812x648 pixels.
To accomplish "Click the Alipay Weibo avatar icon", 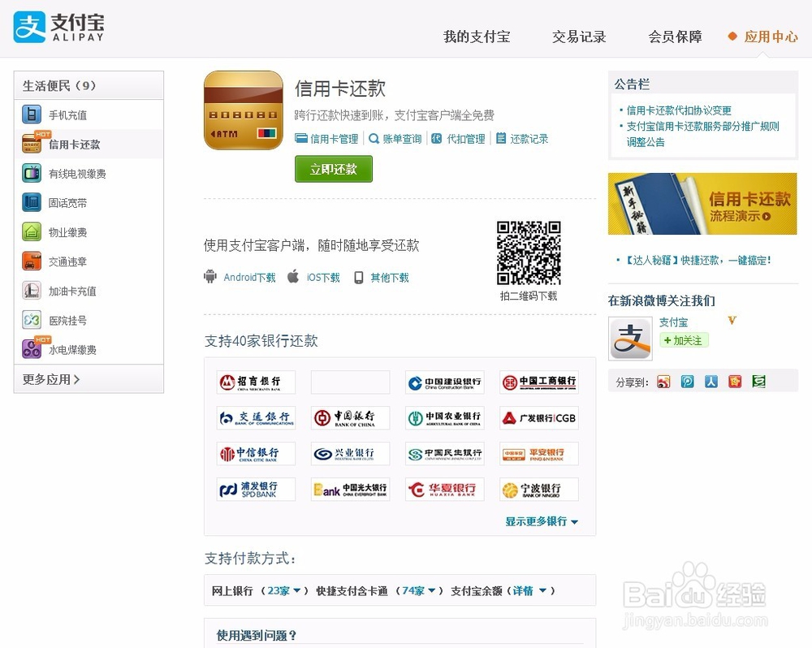I will coord(630,339).
